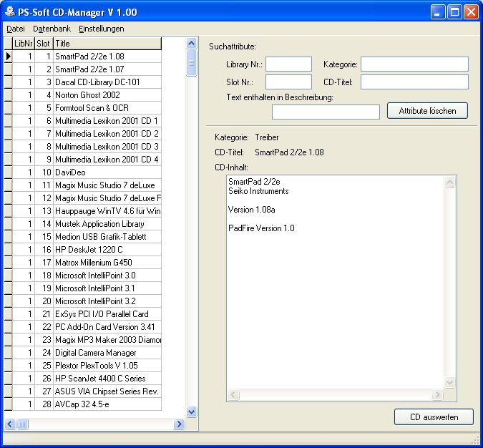
Task: Focus the Slot Nr. input field
Action: 288,82
